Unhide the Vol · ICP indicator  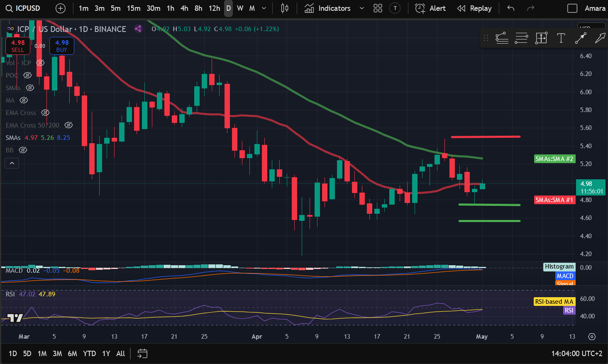click(40, 63)
